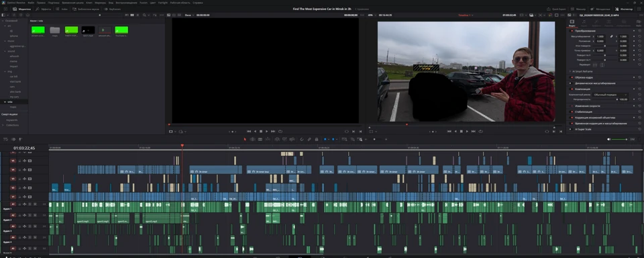Click the speaker volume icon above timeline
Viewport: 644px width, 258px height.
609,139
